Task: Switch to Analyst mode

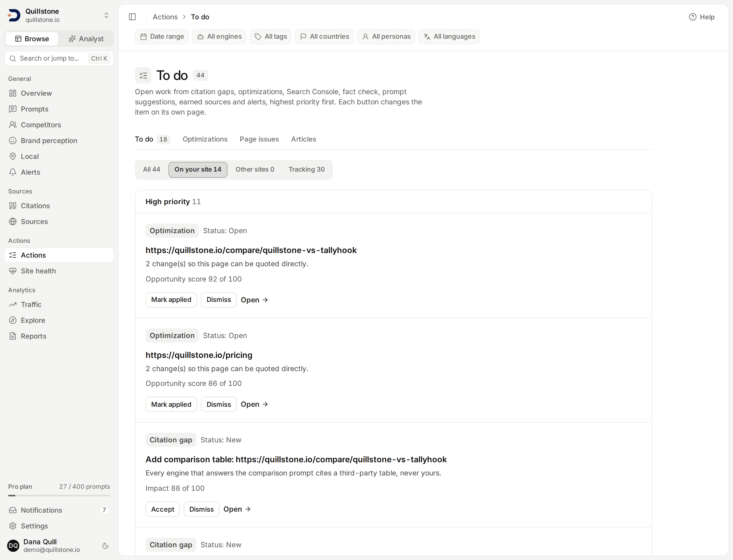Action: coord(86,39)
